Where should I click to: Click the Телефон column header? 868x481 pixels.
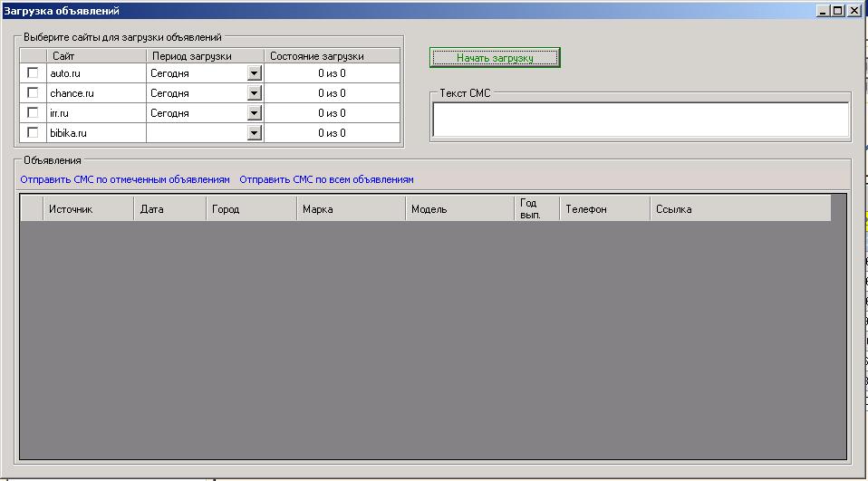[603, 209]
